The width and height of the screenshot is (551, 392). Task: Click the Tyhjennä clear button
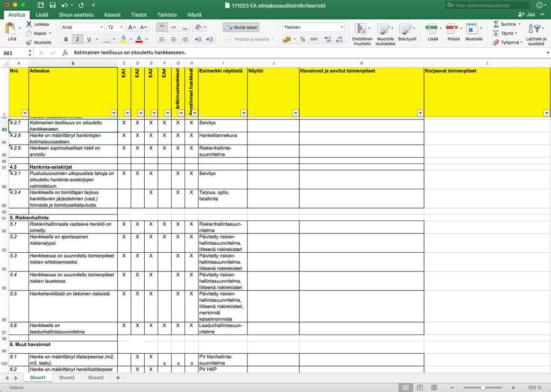pos(507,42)
